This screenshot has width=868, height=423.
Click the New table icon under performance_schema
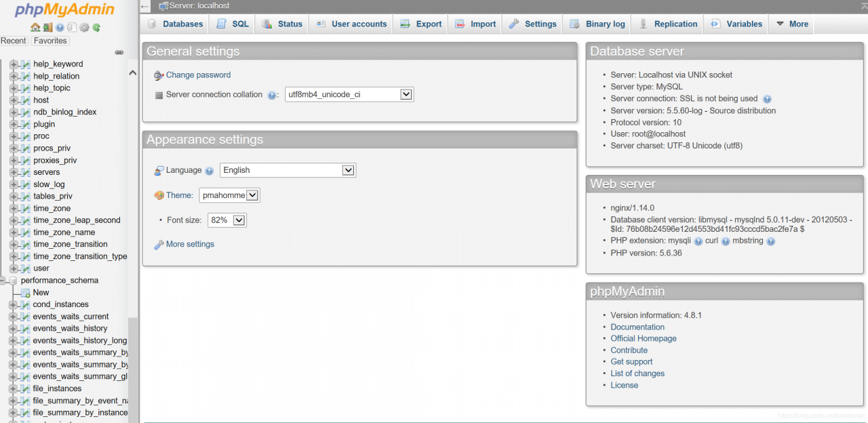[26, 293]
